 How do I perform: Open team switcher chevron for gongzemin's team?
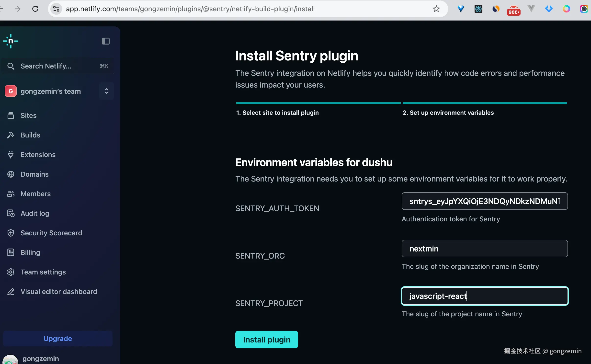pos(106,91)
